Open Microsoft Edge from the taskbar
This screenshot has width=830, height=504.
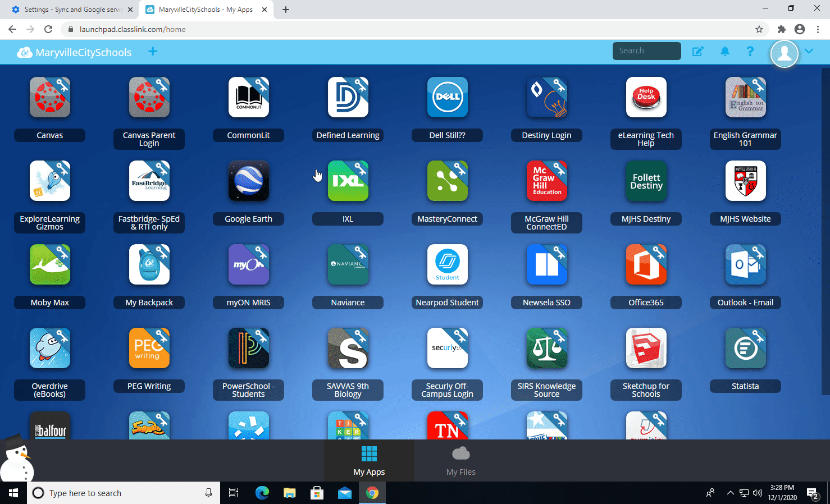[x=262, y=493]
